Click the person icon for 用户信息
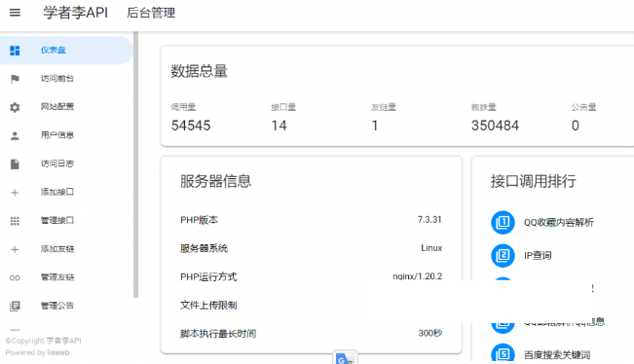Screen dimensions: 634x364 [15, 135]
